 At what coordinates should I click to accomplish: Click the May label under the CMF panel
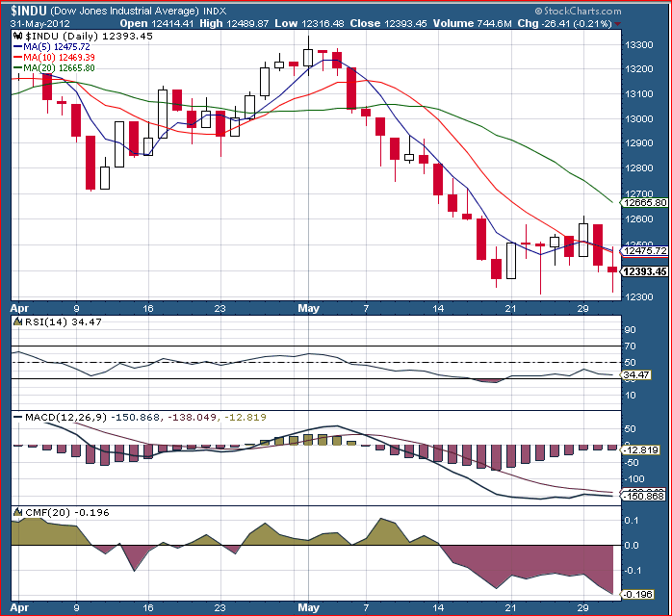(309, 607)
